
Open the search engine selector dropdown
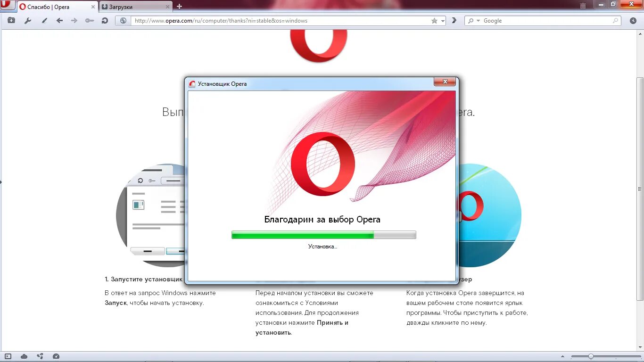point(473,21)
